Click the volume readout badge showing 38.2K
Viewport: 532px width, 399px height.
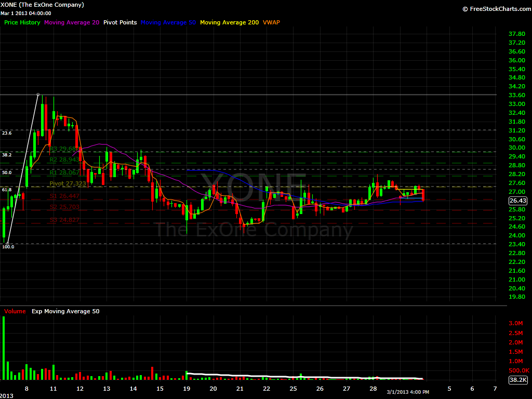click(x=518, y=379)
